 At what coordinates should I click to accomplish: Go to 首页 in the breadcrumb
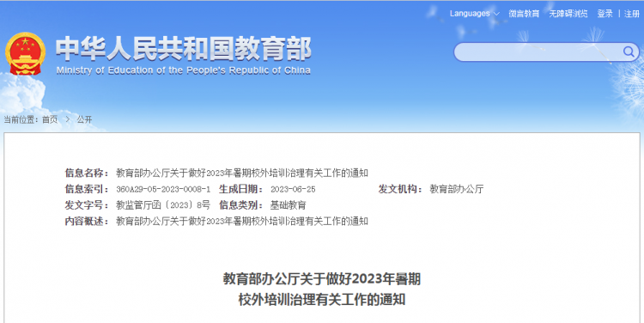(x=50, y=119)
